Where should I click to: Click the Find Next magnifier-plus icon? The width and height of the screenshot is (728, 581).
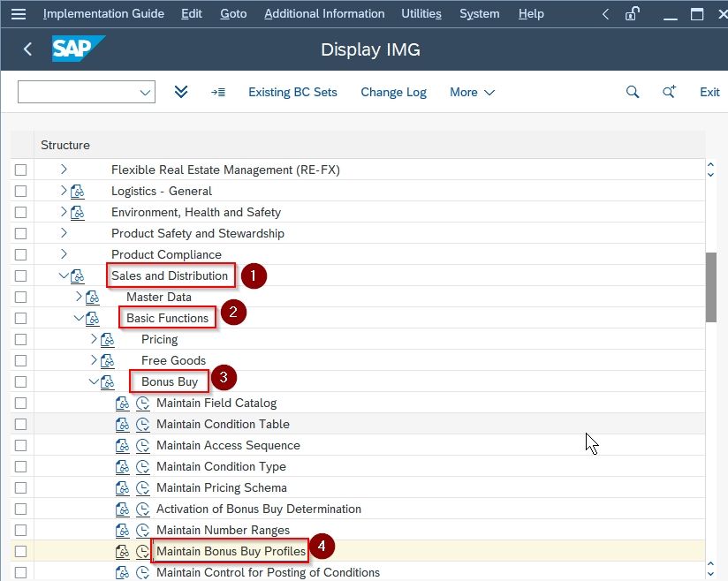pyautogui.click(x=669, y=92)
